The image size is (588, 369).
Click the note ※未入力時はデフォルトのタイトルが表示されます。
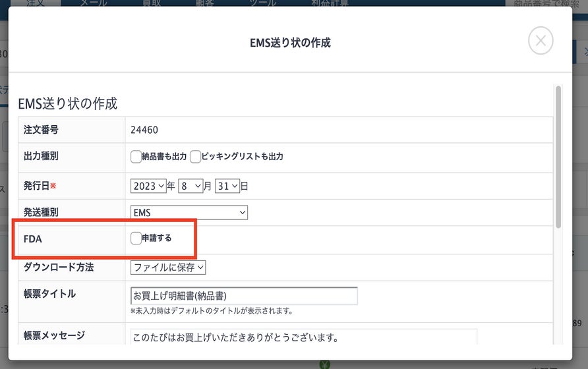[x=212, y=311]
